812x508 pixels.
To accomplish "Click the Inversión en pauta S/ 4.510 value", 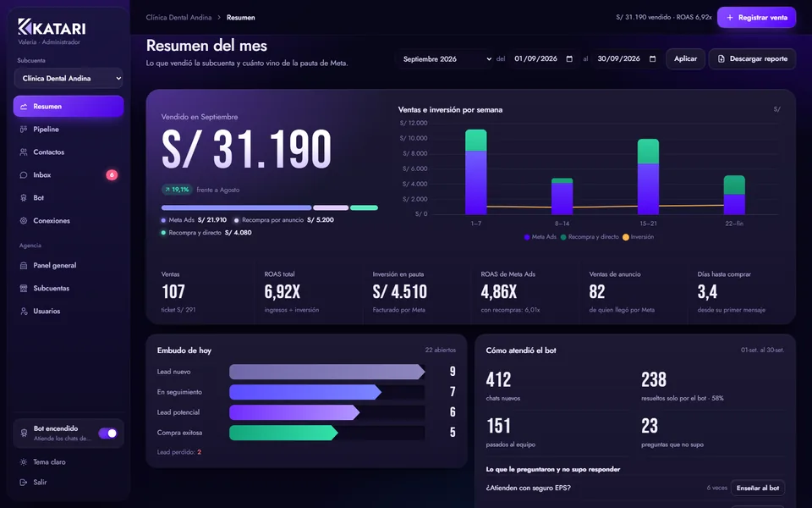I will [400, 292].
